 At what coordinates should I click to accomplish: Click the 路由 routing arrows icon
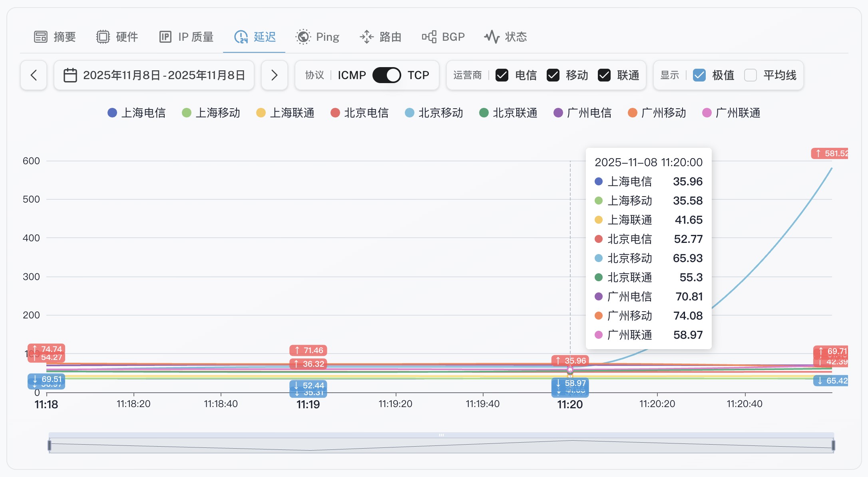(x=366, y=37)
